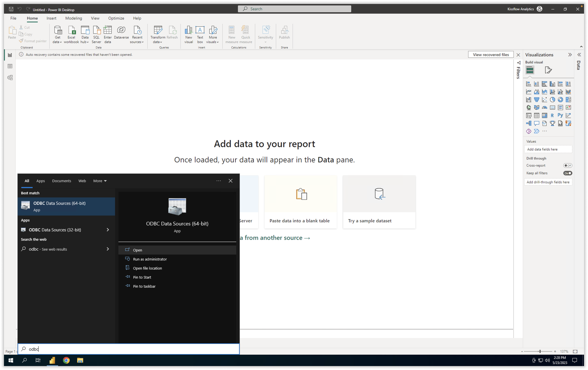The height and width of the screenshot is (370, 588).
Task: Open Dataverse connector
Action: 121,33
